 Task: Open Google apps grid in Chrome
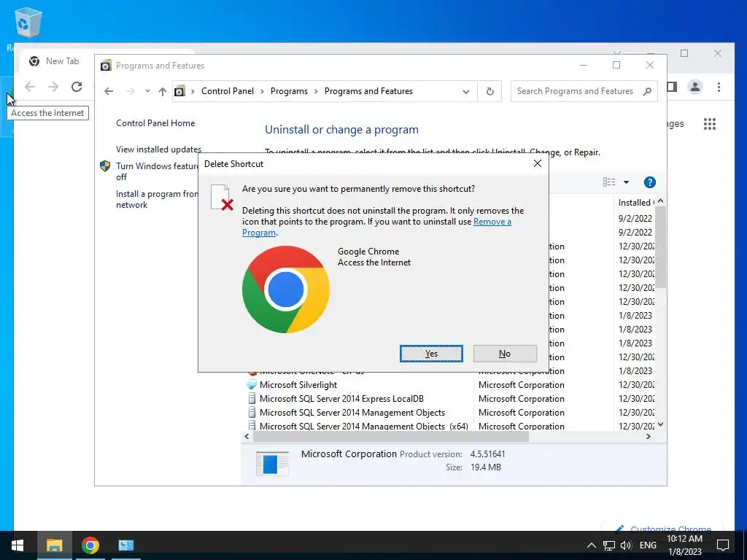coord(709,124)
